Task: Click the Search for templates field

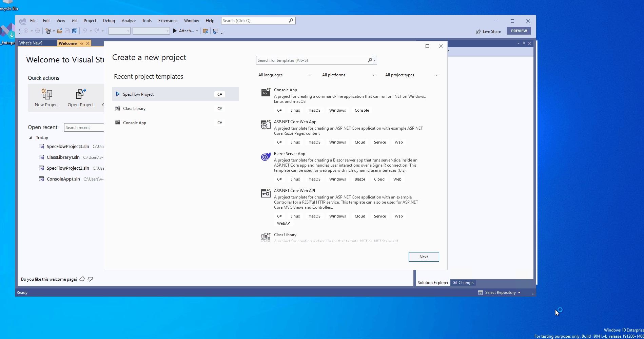Action: (x=311, y=60)
